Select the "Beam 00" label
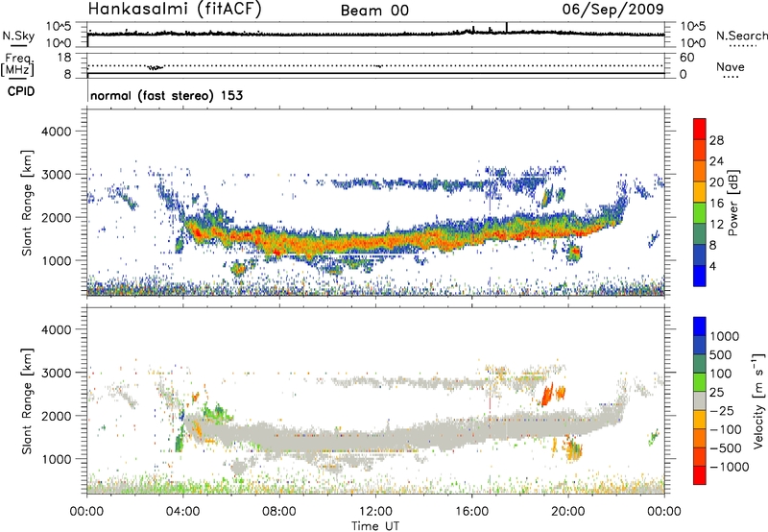 [x=374, y=11]
